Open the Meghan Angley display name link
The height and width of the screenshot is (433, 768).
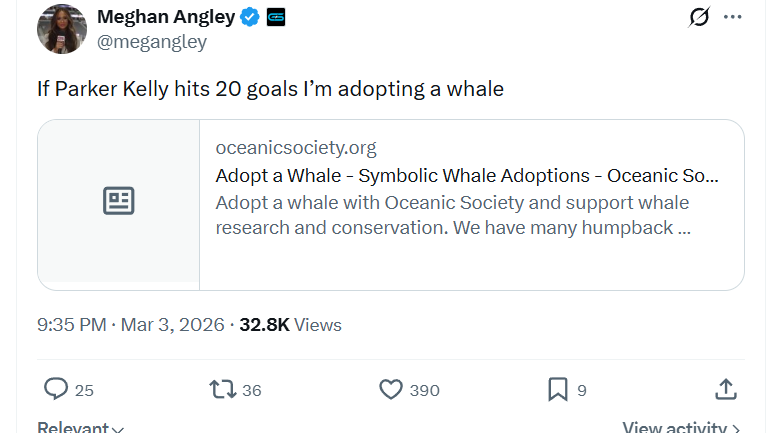166,17
